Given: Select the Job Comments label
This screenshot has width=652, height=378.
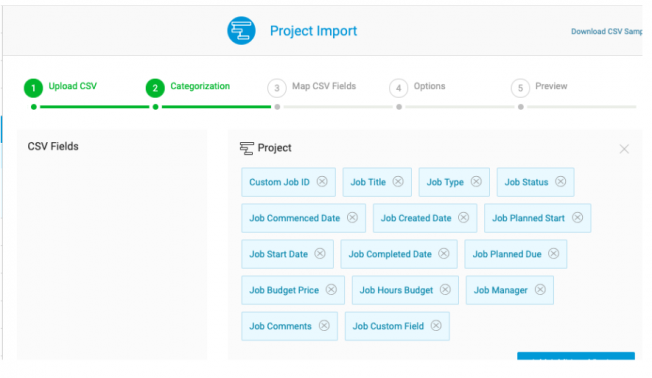Looking at the screenshot, I should coord(280,326).
